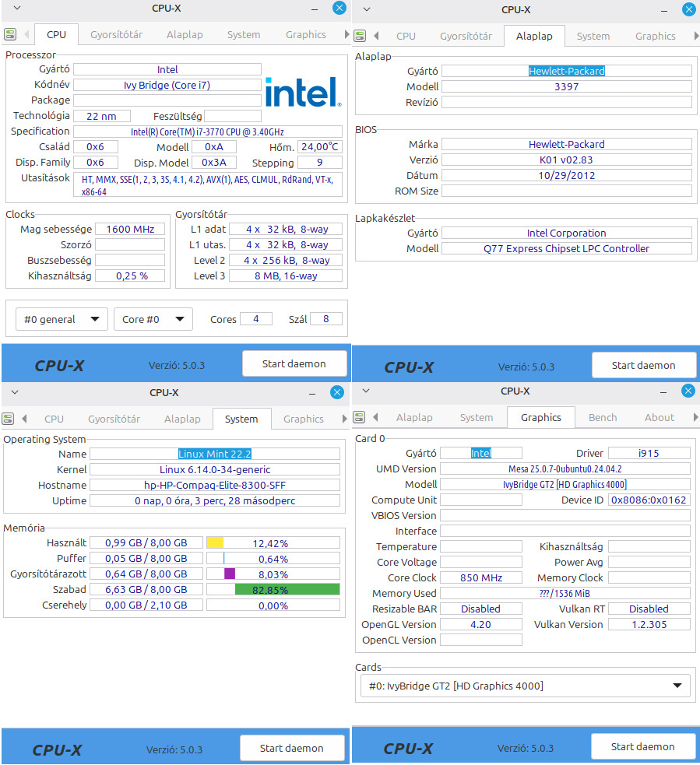This screenshot has height=765, width=700.
Task: Click the Vulkan Version value 1.2.305
Action: coord(649,624)
